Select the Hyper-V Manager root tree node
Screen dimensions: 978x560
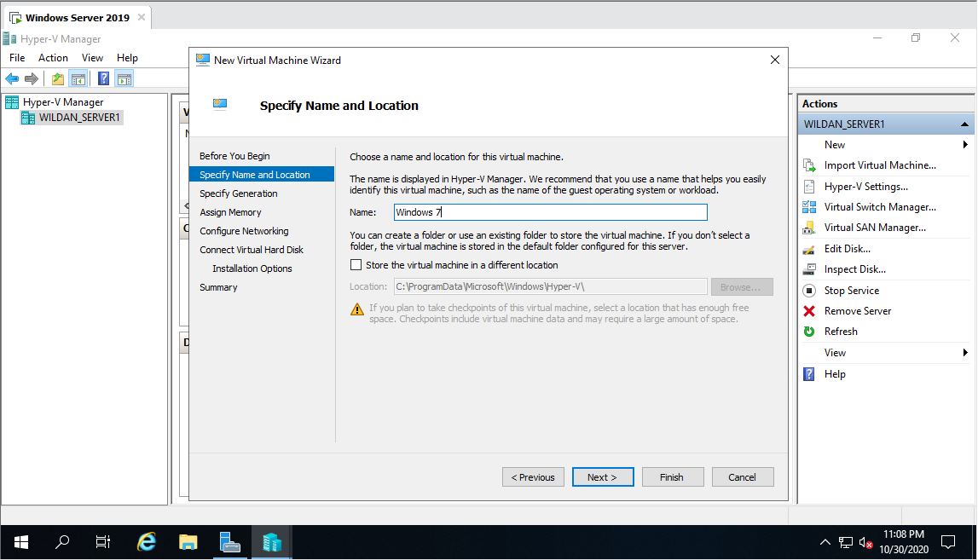pyautogui.click(x=63, y=101)
